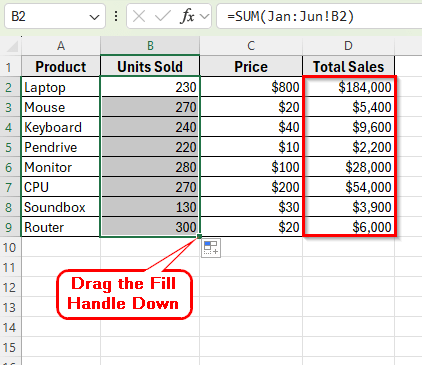
Task: Click the Monitor price $100
Action: tap(251, 167)
